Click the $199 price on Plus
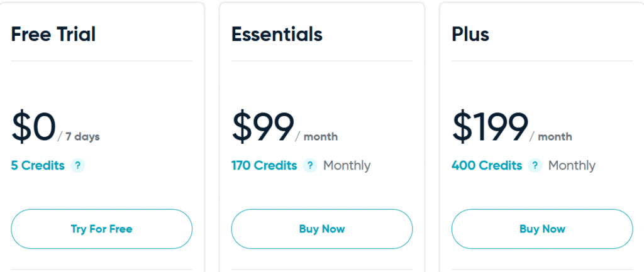644x272 pixels. [490, 127]
